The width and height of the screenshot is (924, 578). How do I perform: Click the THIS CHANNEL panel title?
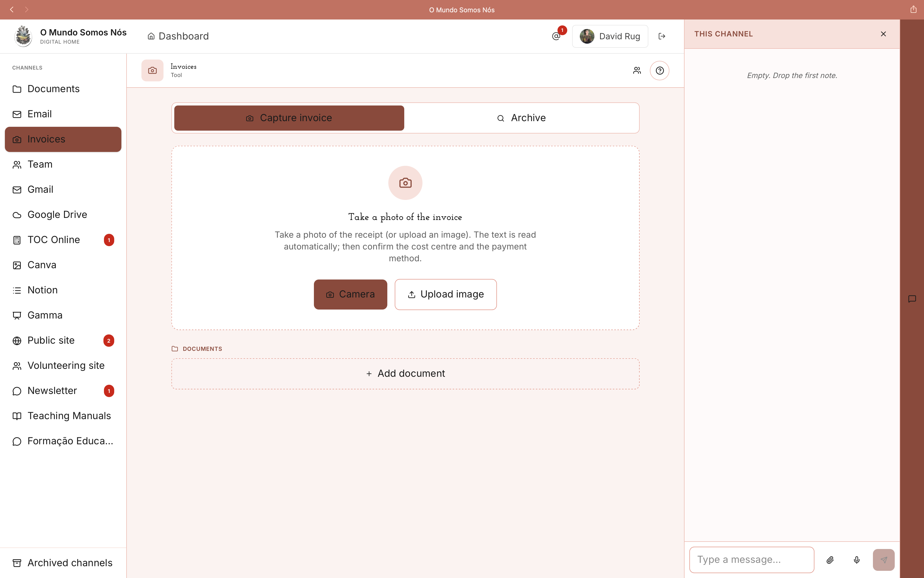(723, 34)
